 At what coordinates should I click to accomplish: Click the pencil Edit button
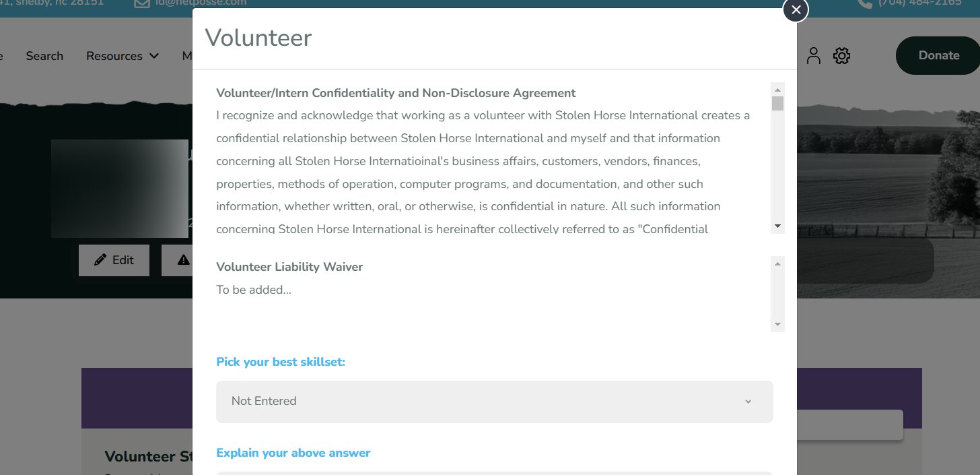tap(114, 260)
